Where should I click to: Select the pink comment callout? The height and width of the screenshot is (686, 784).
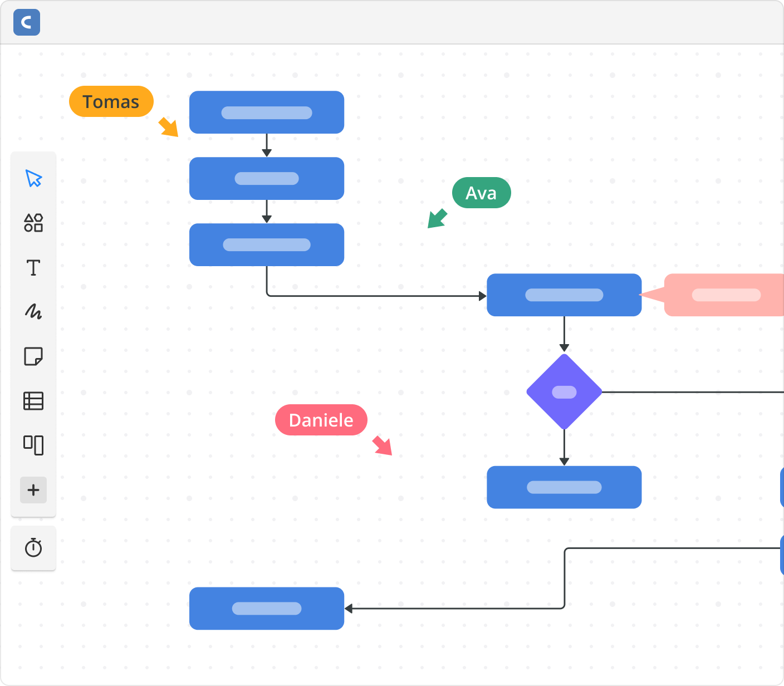[x=725, y=295]
